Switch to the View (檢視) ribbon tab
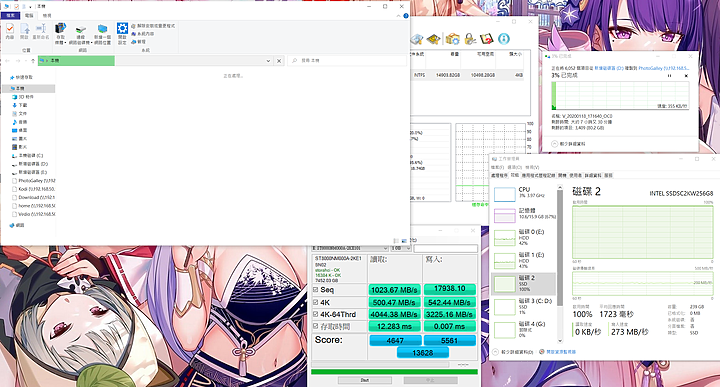720x387 pixels. (47, 16)
